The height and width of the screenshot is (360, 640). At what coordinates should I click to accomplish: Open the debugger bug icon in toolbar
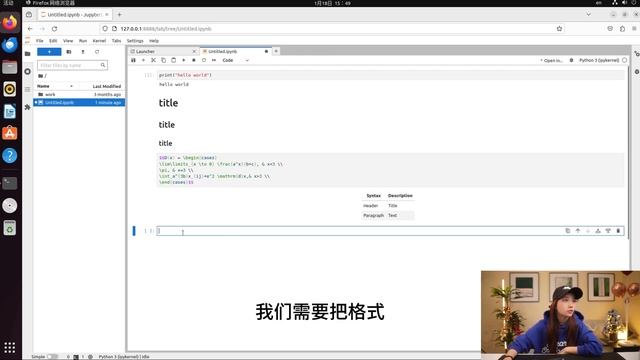[571, 60]
